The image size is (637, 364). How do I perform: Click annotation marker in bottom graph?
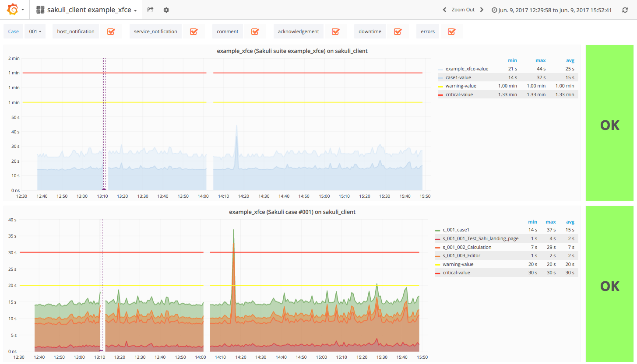click(x=101, y=350)
